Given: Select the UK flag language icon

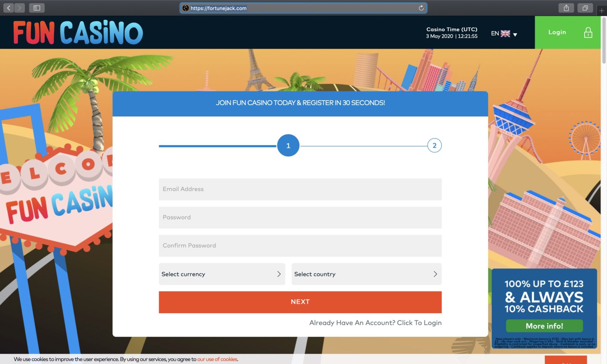Looking at the screenshot, I should pos(505,33).
